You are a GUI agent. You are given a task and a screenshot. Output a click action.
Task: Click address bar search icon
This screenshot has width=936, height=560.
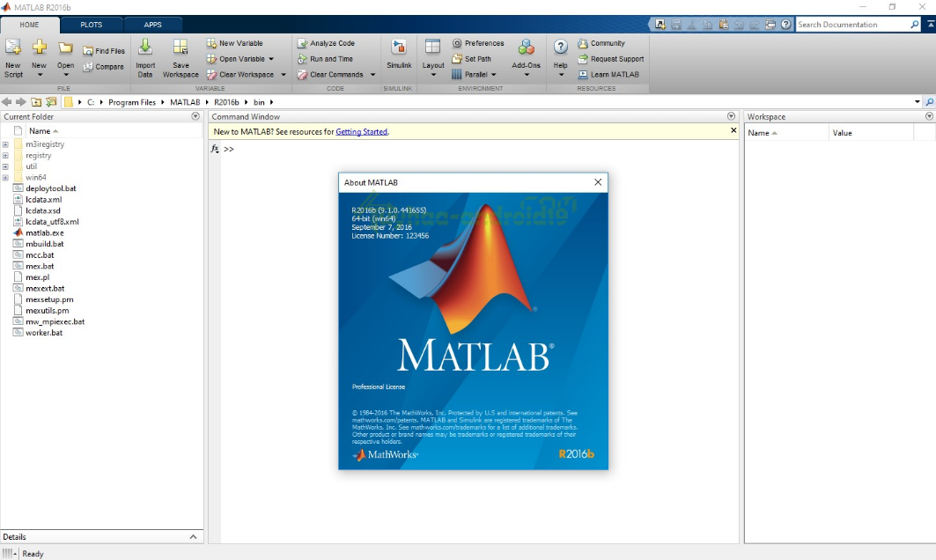930,102
